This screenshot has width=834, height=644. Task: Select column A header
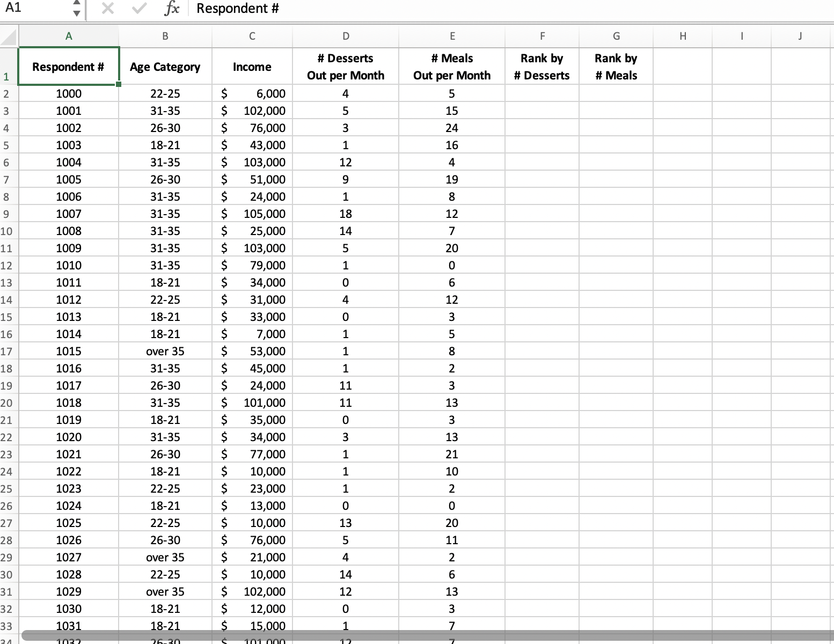coord(69,36)
